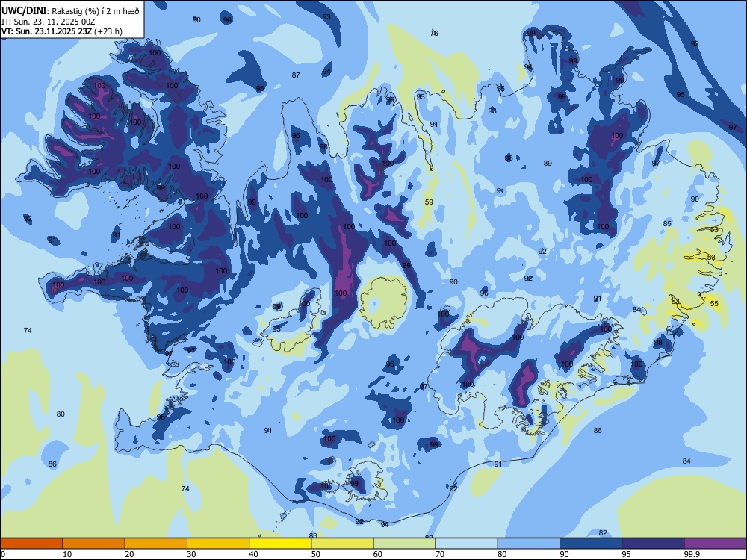The image size is (747, 560).
Task: Click the 'VT: Sun. 23.11.2025 23Z' line
Action: (46, 31)
